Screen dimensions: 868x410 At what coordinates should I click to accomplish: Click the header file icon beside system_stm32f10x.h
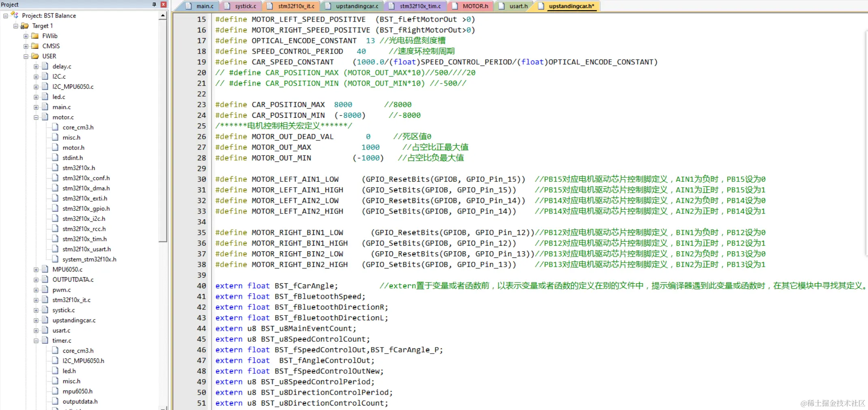(x=56, y=259)
